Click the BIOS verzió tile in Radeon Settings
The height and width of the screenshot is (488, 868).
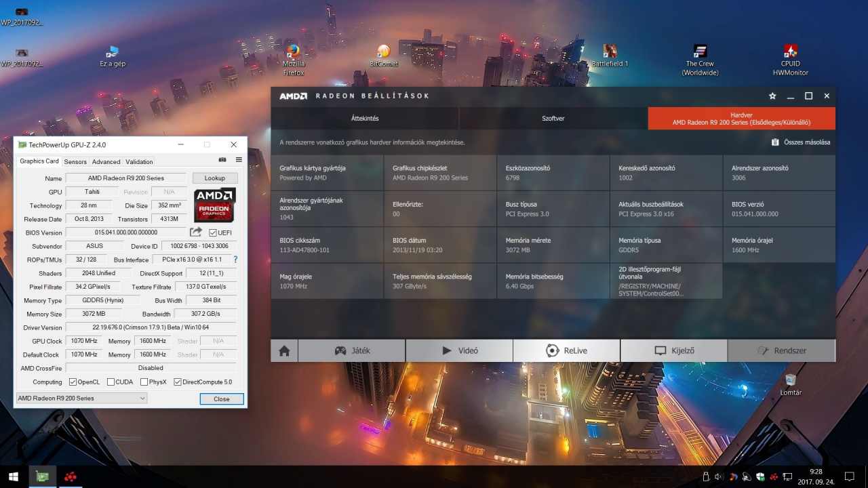pos(779,209)
